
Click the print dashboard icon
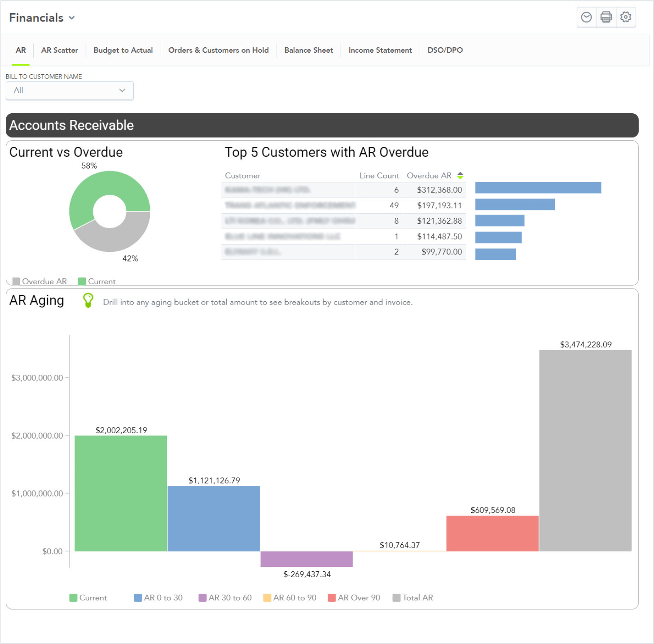point(606,17)
